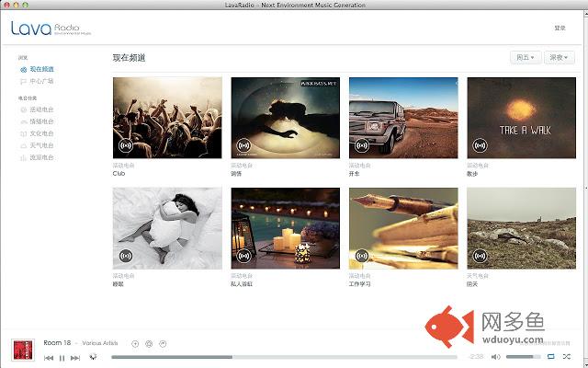This screenshot has height=368, width=588.
Task: Click the 工作学习 channel title
Action: pyautogui.click(x=359, y=284)
